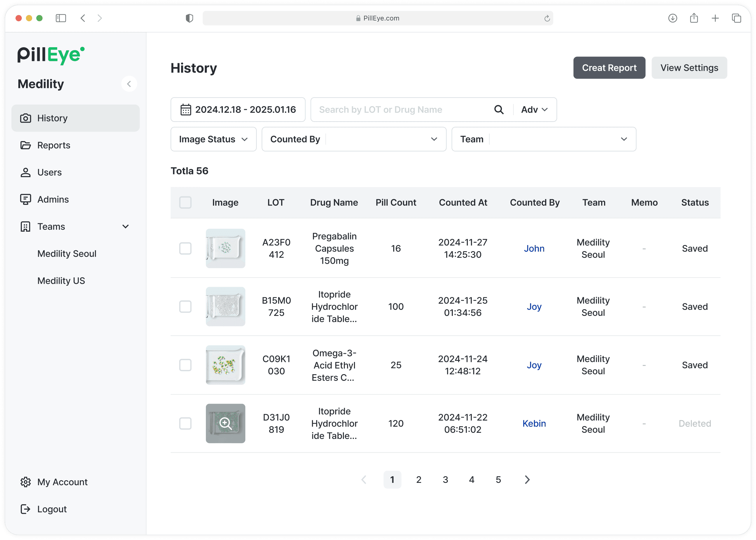Click the zoom icon on D31J0819 image
The height and width of the screenshot is (540, 756).
pos(225,423)
